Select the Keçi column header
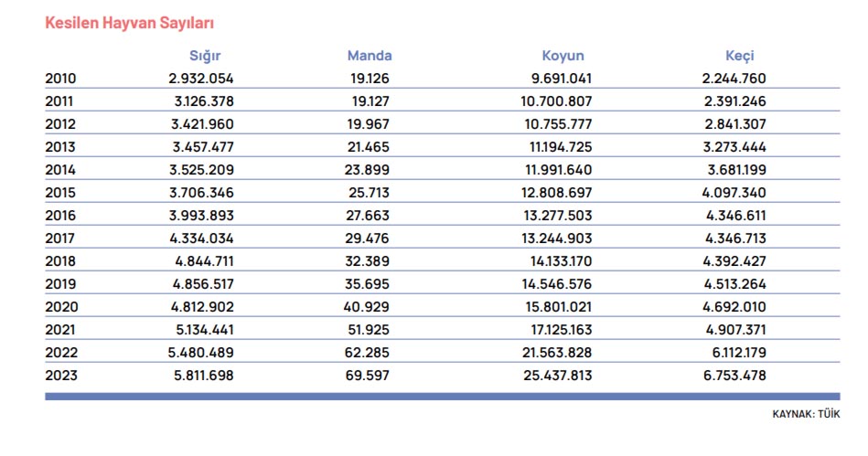The width and height of the screenshot is (868, 456). pos(740,56)
